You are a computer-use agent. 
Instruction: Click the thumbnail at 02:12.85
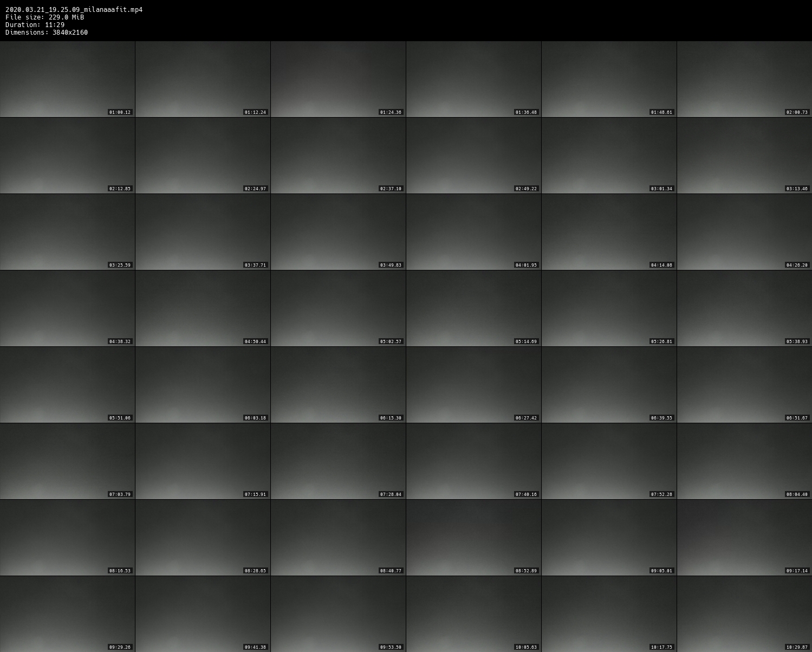pos(67,156)
